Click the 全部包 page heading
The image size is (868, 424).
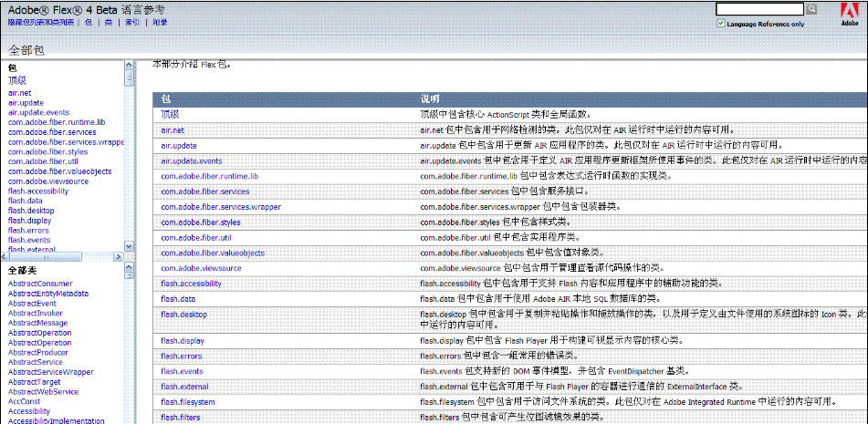pos(26,50)
